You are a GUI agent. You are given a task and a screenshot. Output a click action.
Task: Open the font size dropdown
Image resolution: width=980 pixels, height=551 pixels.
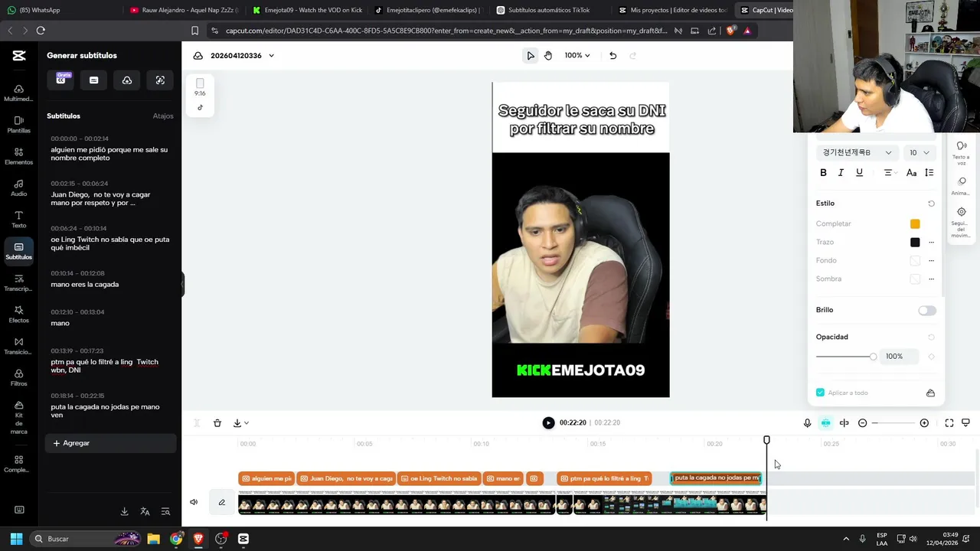(x=920, y=152)
